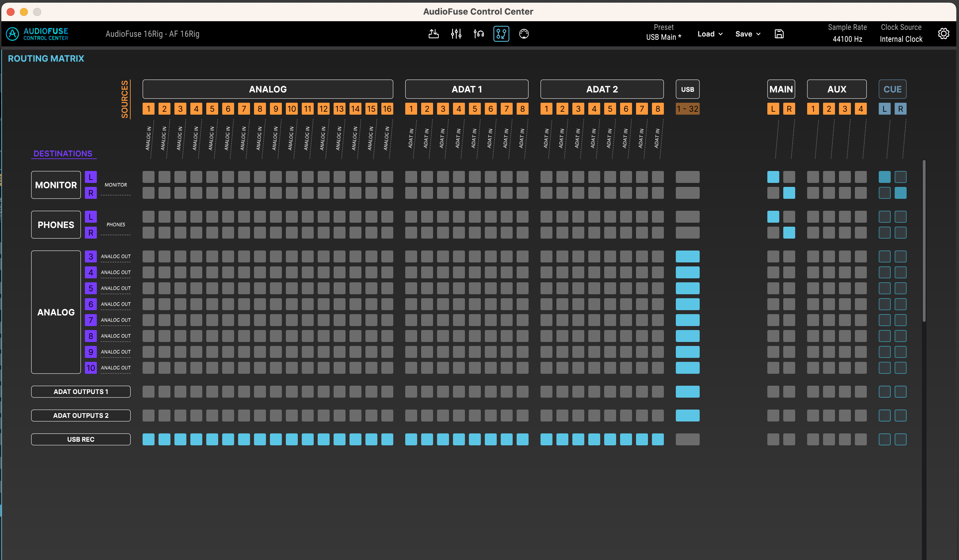Click the ADAT OUTPUTS 2 button
Screen dimensions: 959x560
click(81, 416)
